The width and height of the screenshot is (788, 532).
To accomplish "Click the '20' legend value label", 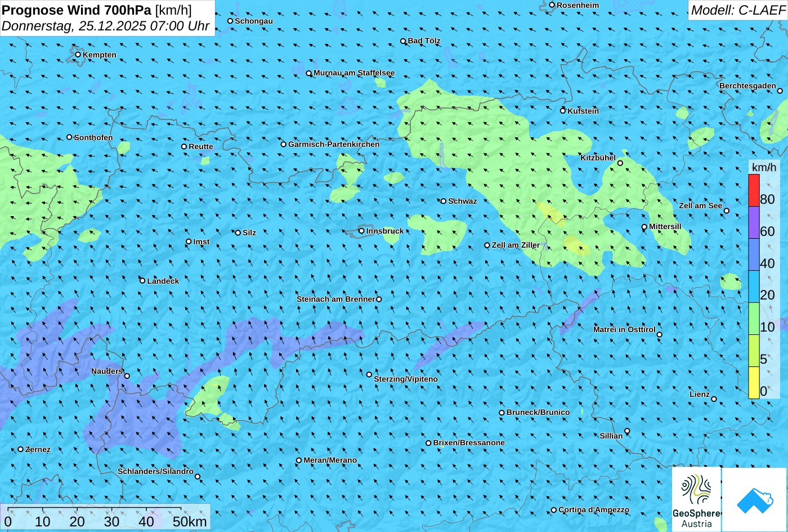I will tap(767, 296).
